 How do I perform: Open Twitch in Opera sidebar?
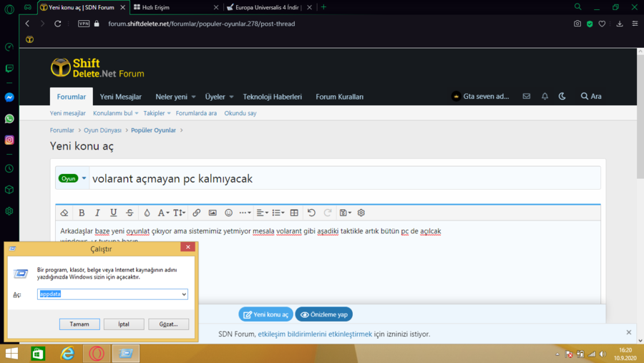tap(9, 68)
